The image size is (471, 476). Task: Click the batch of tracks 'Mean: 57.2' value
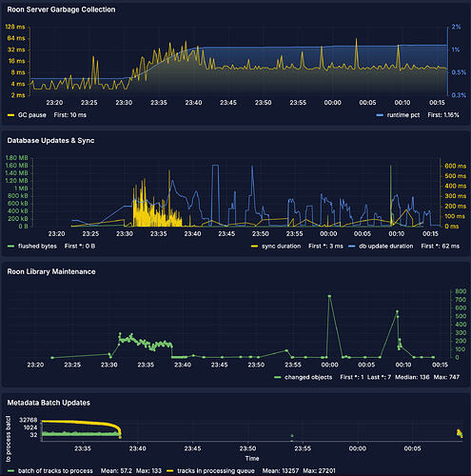[116, 470]
